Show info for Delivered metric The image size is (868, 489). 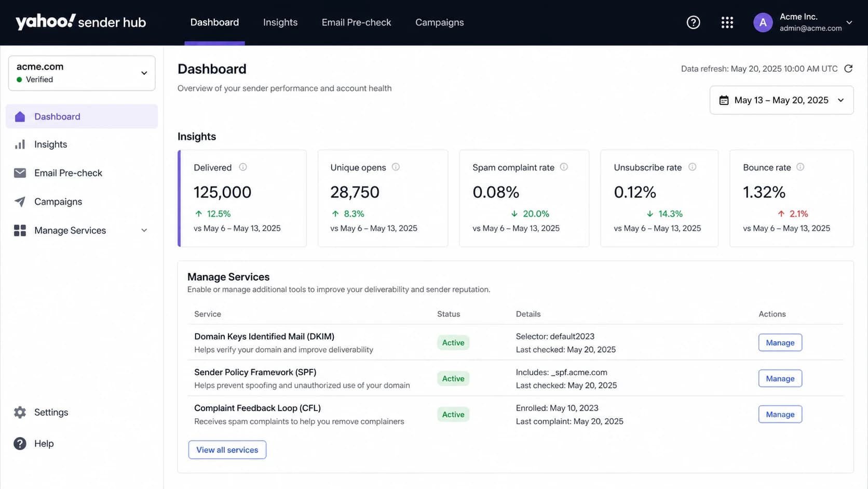click(x=242, y=167)
